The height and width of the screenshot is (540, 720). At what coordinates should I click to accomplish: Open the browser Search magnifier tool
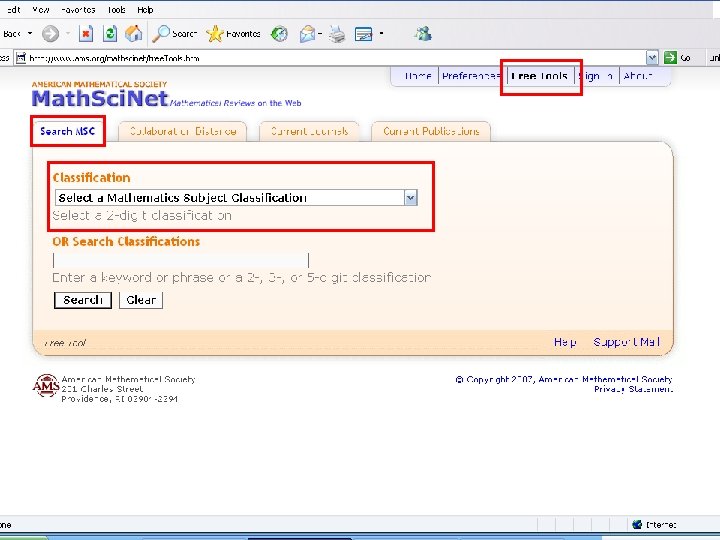coord(174,34)
